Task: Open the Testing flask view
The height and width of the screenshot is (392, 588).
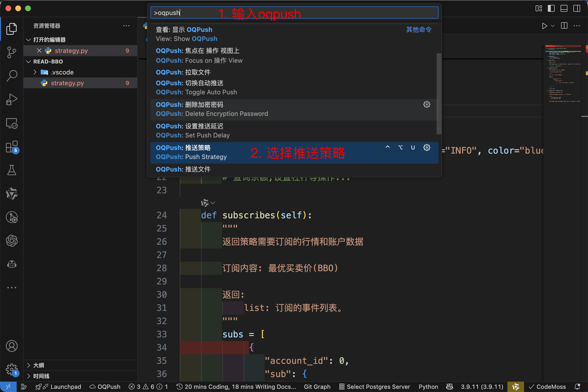Action: pyautogui.click(x=12, y=170)
